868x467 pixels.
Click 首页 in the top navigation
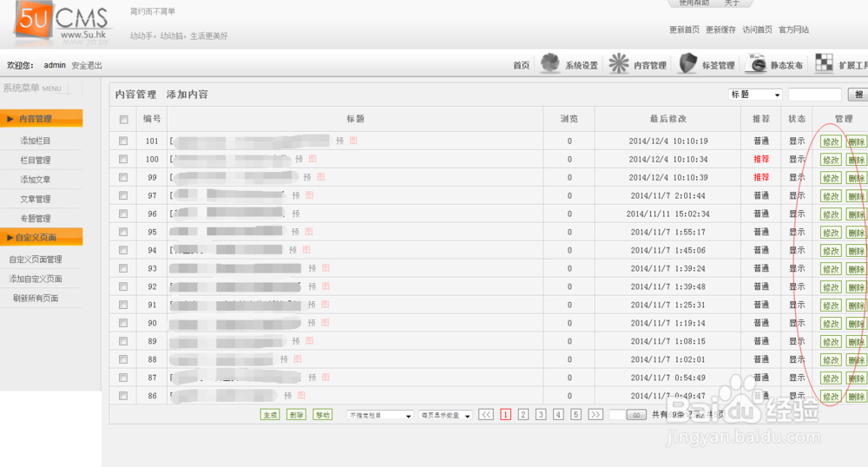pos(521,65)
